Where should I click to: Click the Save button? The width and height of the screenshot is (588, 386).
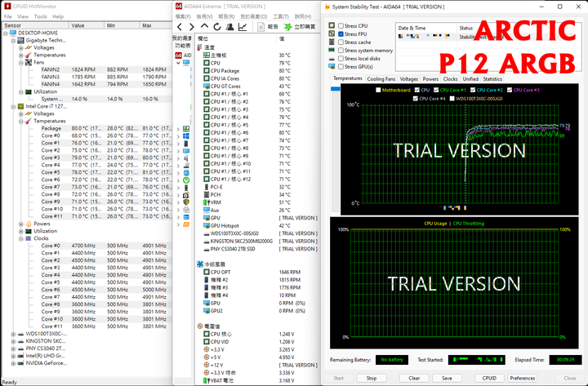447,378
